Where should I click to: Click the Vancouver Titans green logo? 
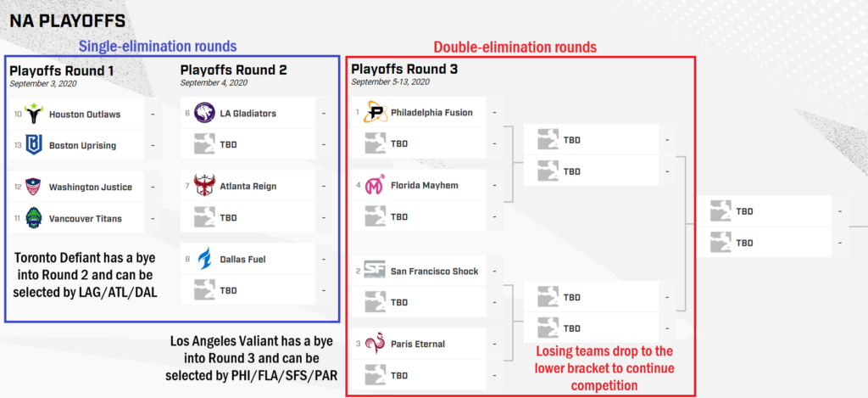pos(34,218)
